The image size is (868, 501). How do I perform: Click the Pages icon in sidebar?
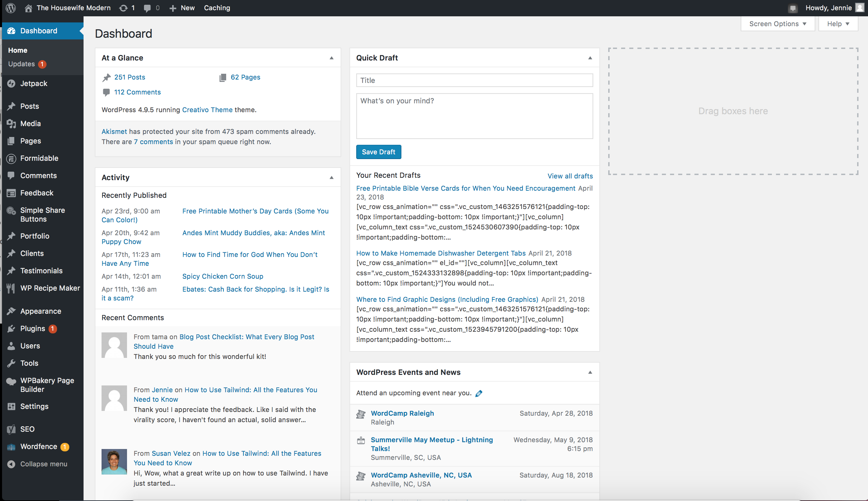point(11,141)
